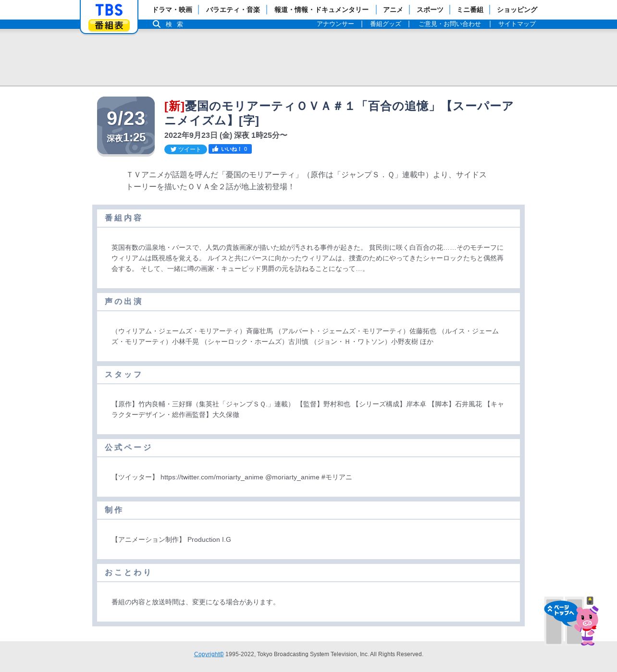This screenshot has height=672, width=617.
Task: Click the Facebook いいね！ button
Action: (230, 149)
